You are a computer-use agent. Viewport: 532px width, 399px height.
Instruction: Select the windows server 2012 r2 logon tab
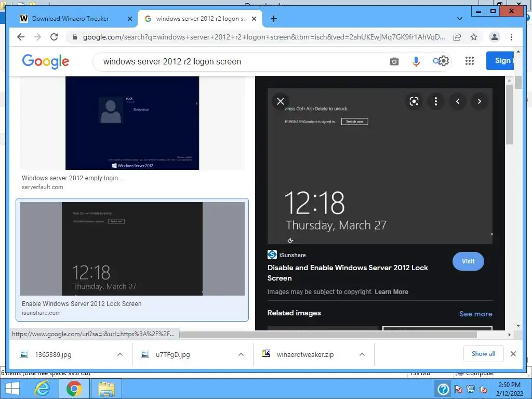pyautogui.click(x=201, y=19)
